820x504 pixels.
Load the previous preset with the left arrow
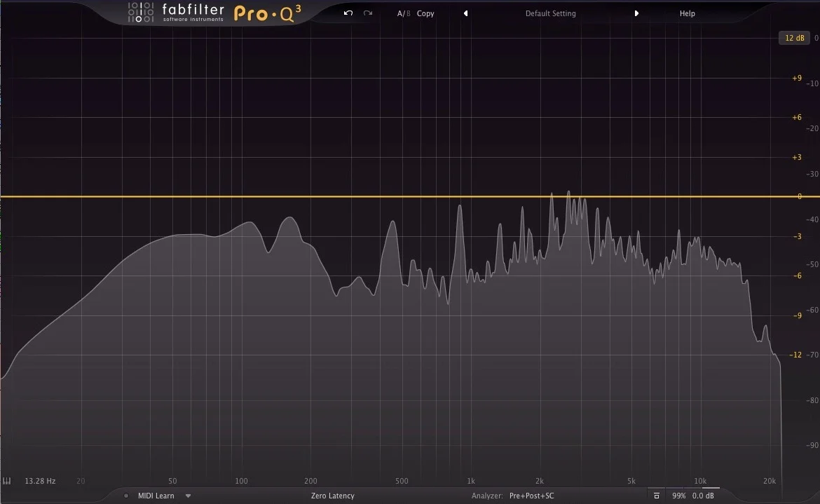tap(465, 13)
